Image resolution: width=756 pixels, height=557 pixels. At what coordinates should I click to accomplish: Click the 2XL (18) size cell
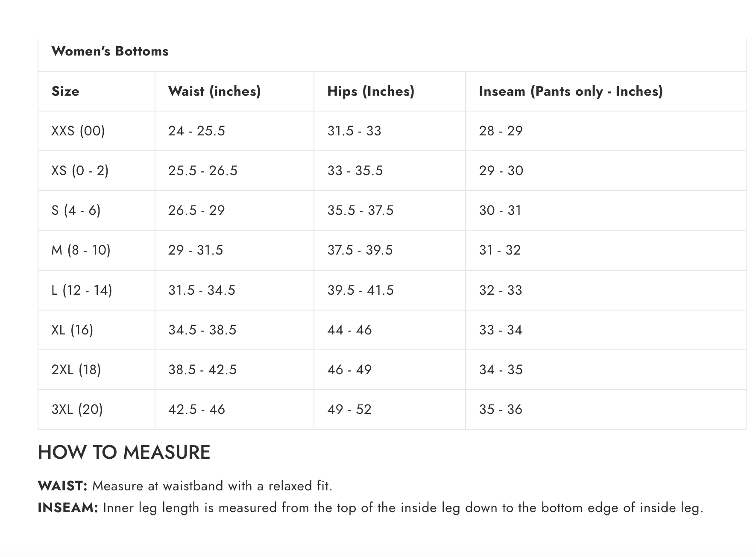point(76,369)
